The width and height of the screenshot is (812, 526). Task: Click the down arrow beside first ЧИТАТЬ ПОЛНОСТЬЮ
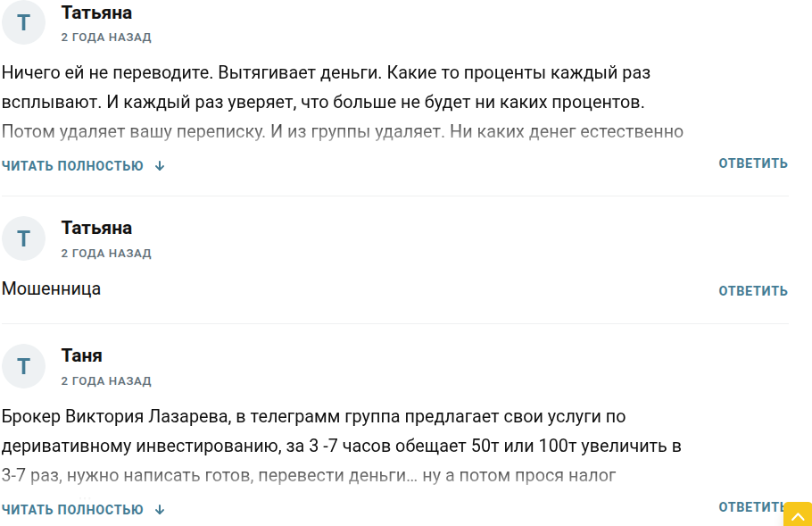tap(159, 166)
